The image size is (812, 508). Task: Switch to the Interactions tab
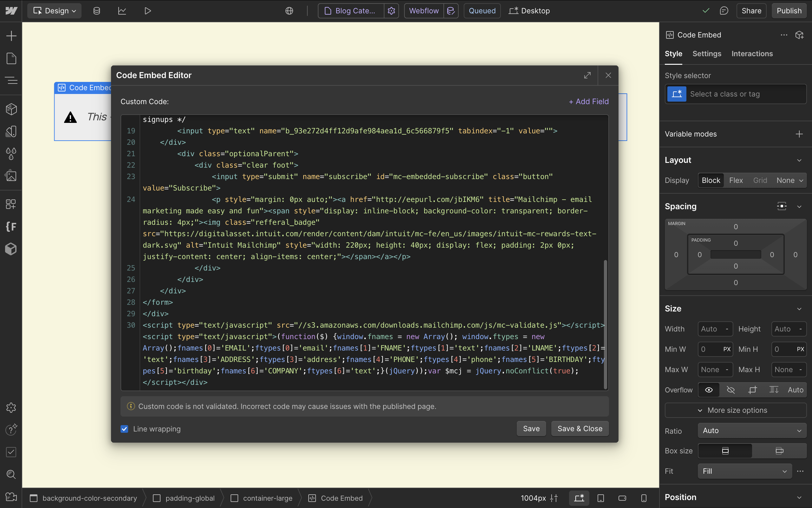752,54
